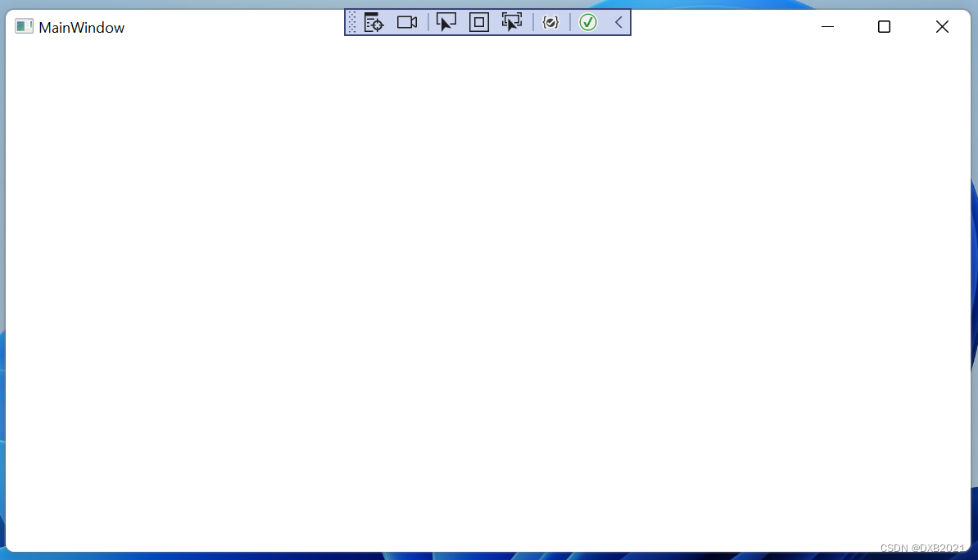Click the video camera icon in debug toolbar
Screen dimensions: 978x560
pyautogui.click(x=407, y=22)
